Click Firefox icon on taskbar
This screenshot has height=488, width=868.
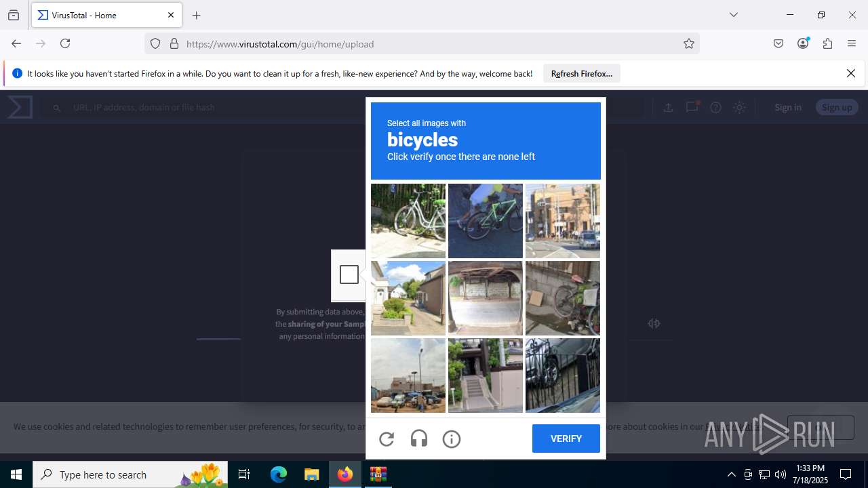coord(345,474)
